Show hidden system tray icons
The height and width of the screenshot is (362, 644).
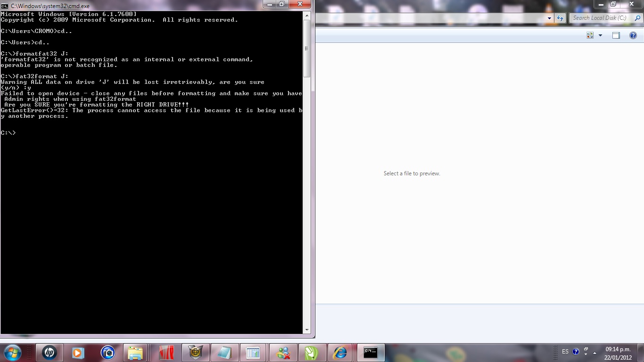(x=595, y=352)
